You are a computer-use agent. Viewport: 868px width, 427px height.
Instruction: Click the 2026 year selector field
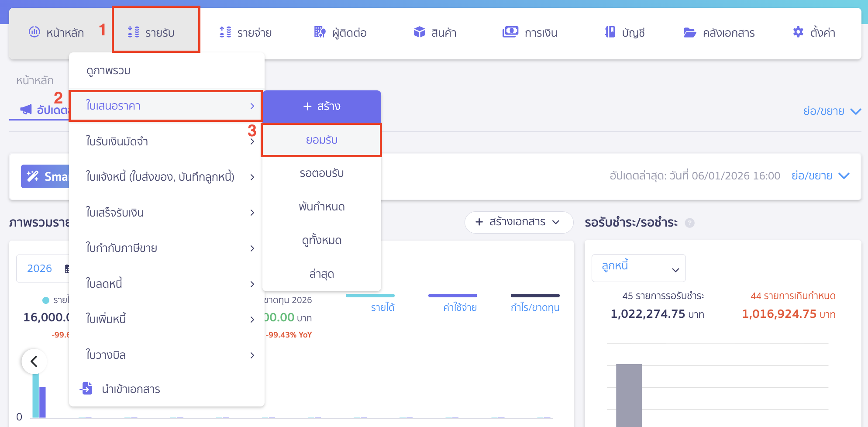40,268
